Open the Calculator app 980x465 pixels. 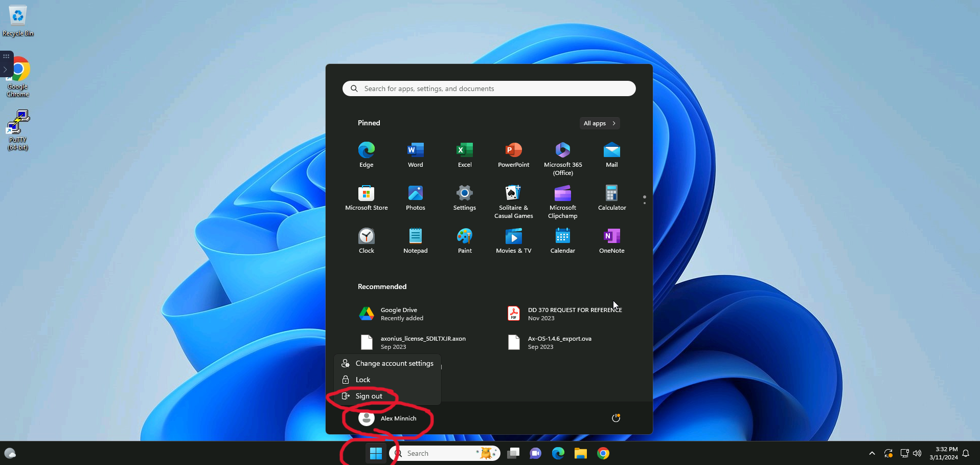click(612, 198)
